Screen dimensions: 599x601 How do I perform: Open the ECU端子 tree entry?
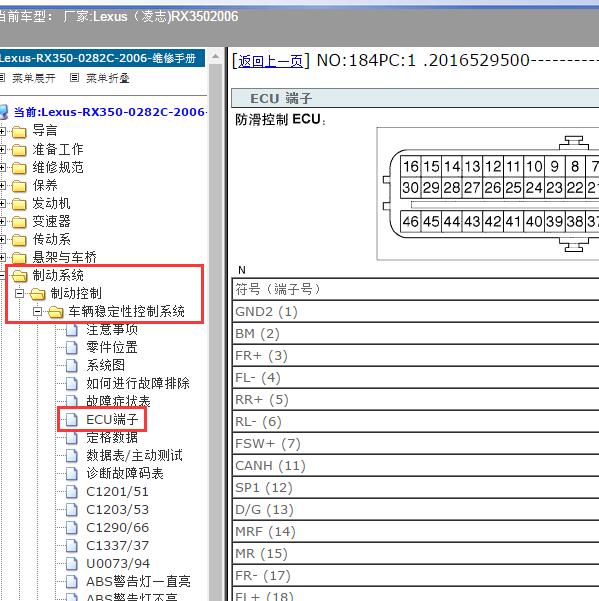click(112, 420)
